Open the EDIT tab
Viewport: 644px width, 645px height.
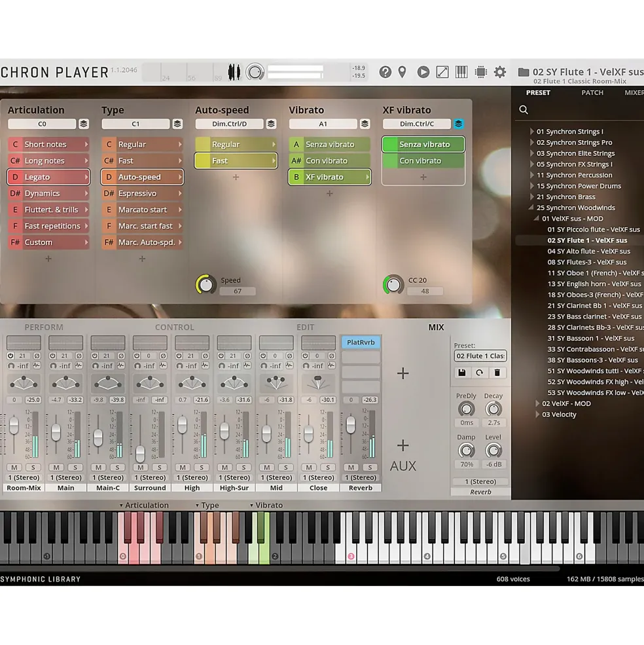pyautogui.click(x=305, y=327)
